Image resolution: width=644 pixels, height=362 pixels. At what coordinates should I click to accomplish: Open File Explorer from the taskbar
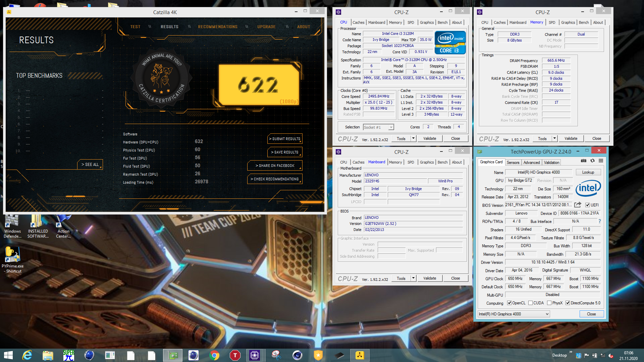click(48, 355)
